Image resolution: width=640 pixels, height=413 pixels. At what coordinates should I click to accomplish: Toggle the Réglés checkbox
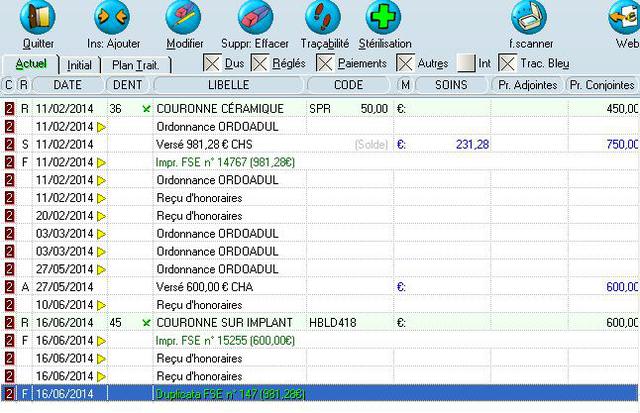(x=260, y=63)
